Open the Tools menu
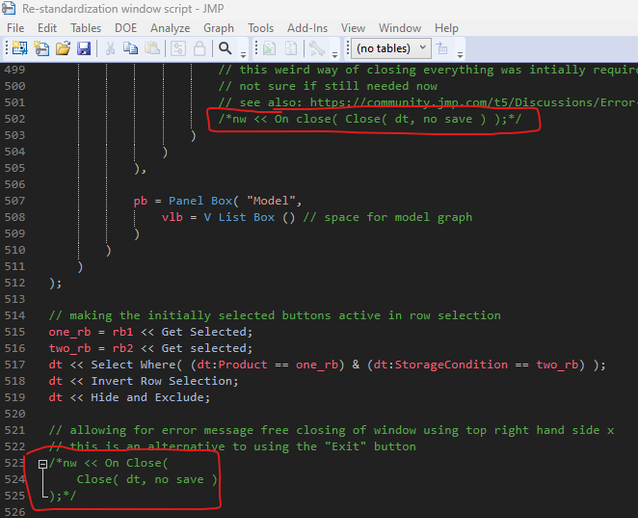This screenshot has height=518, width=638. 261,28
